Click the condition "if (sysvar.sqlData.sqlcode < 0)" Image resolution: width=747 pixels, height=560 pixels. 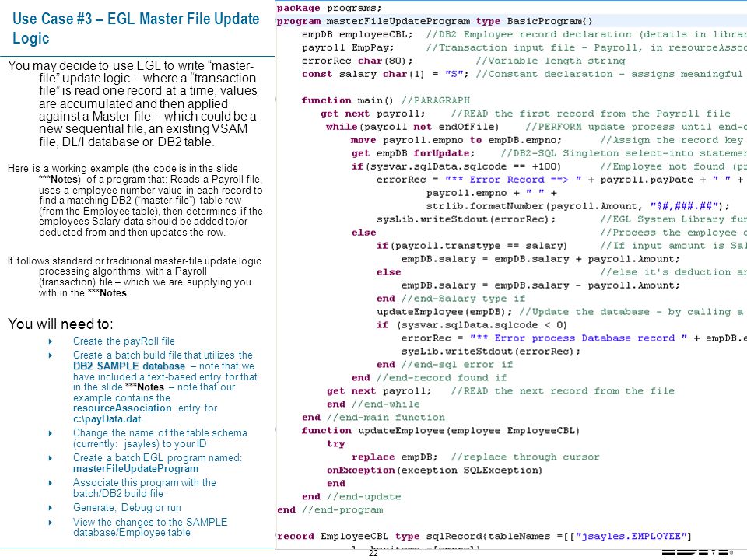pos(472,325)
